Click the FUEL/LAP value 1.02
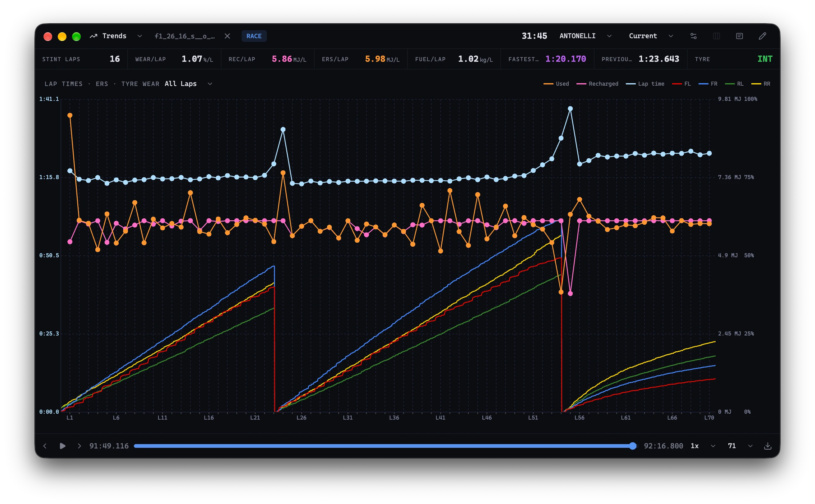This screenshot has height=504, width=815. (468, 59)
